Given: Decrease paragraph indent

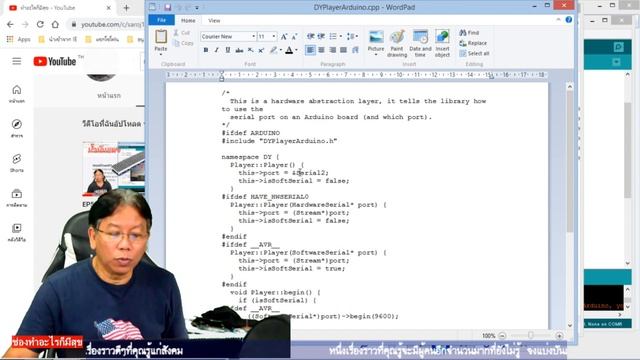Looking at the screenshot, I should [x=311, y=36].
